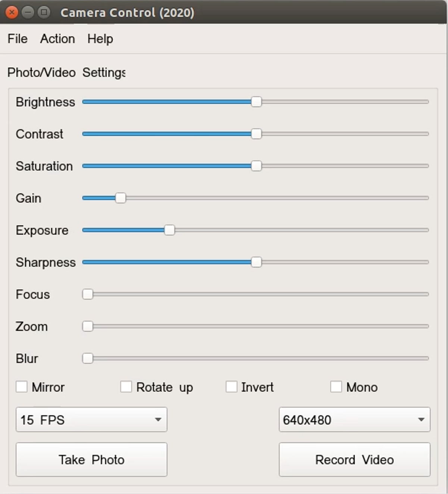
Task: Maximize the Camera Control window
Action: pyautogui.click(x=44, y=12)
